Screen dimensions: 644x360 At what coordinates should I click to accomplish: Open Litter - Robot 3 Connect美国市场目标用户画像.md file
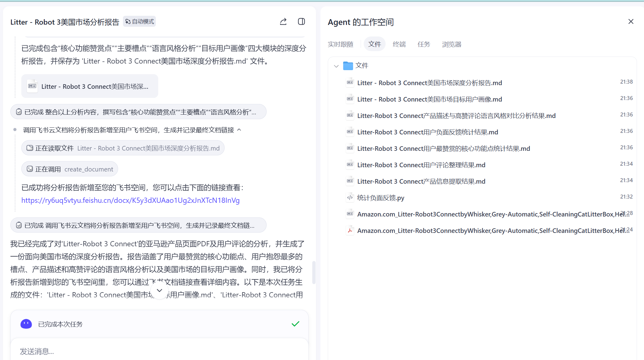click(429, 99)
